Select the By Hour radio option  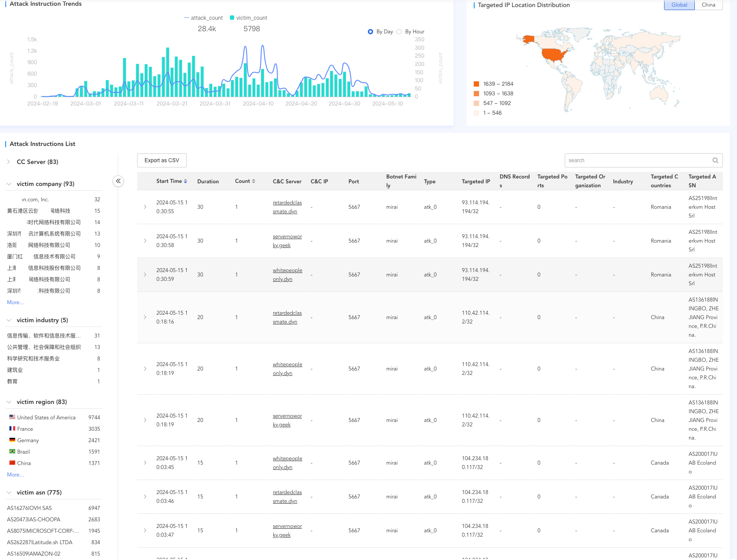pyautogui.click(x=399, y=32)
